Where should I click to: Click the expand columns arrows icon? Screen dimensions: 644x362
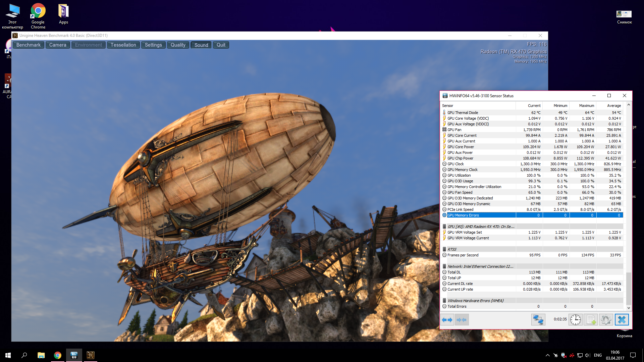tap(447, 320)
